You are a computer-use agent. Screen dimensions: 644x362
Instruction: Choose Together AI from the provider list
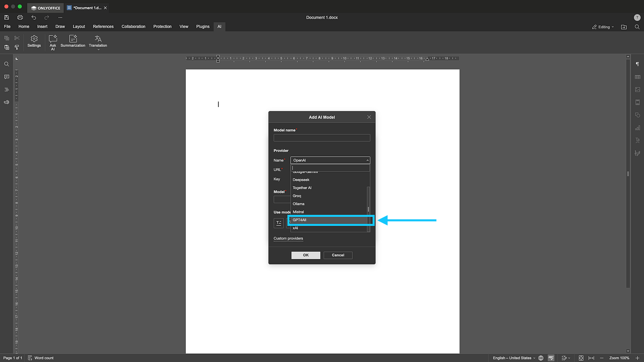click(329, 188)
